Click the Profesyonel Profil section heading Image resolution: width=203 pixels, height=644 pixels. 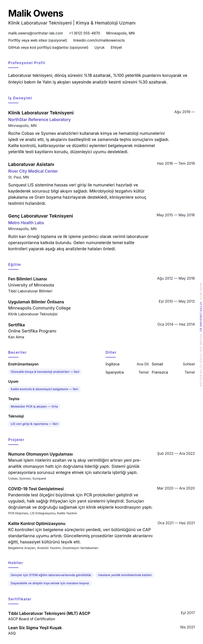[27, 63]
